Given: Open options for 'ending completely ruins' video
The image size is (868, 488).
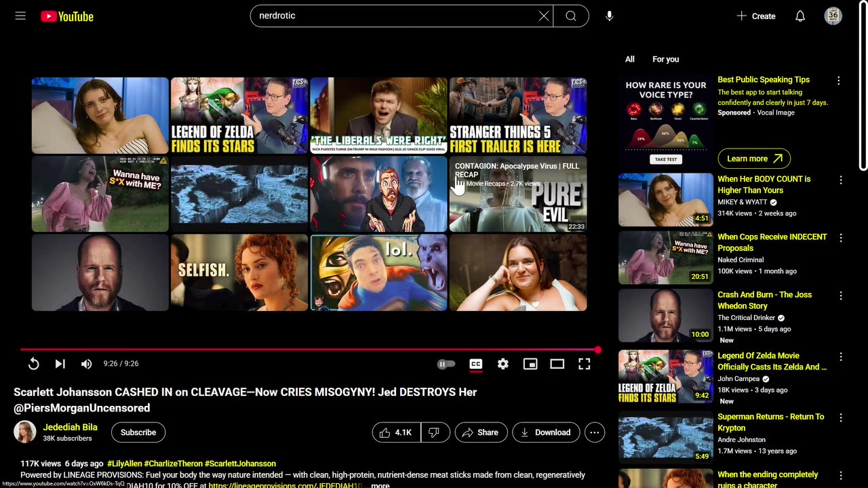Looking at the screenshot, I should point(841,476).
